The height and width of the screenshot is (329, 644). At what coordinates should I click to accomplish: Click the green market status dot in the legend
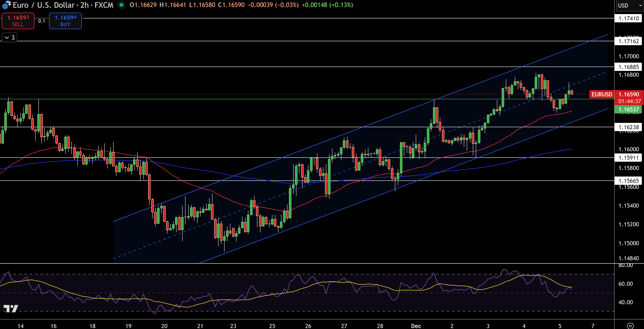point(121,5)
